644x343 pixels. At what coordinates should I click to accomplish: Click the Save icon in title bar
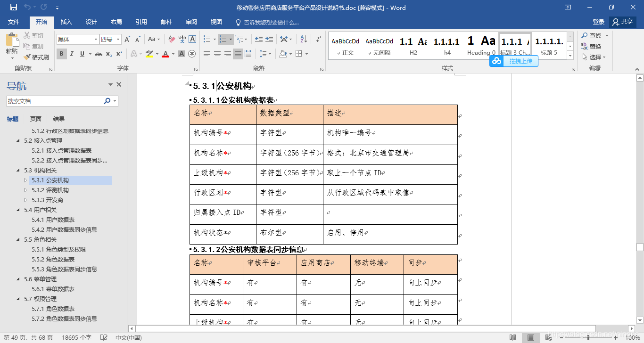[x=14, y=8]
